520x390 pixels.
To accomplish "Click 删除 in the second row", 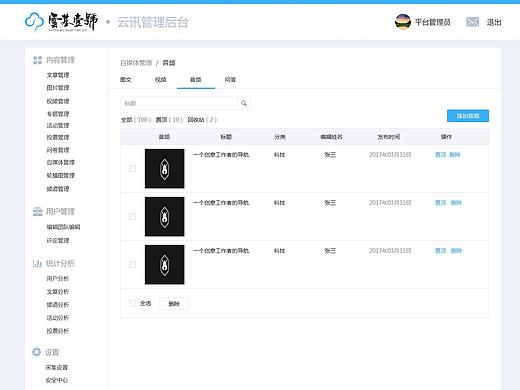I will 456,203.
